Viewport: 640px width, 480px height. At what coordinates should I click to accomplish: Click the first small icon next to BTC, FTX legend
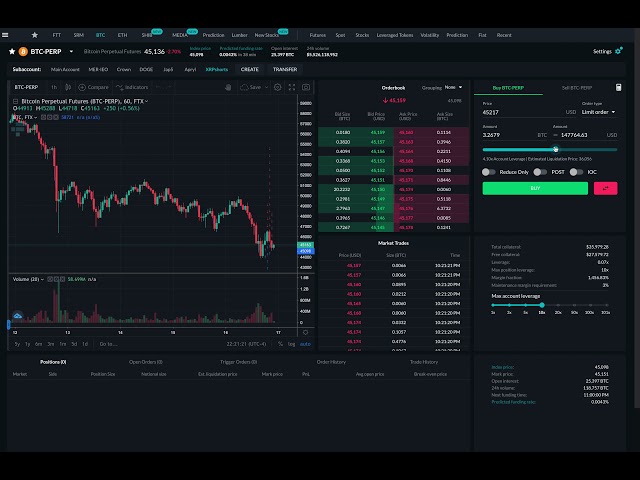tap(43, 118)
